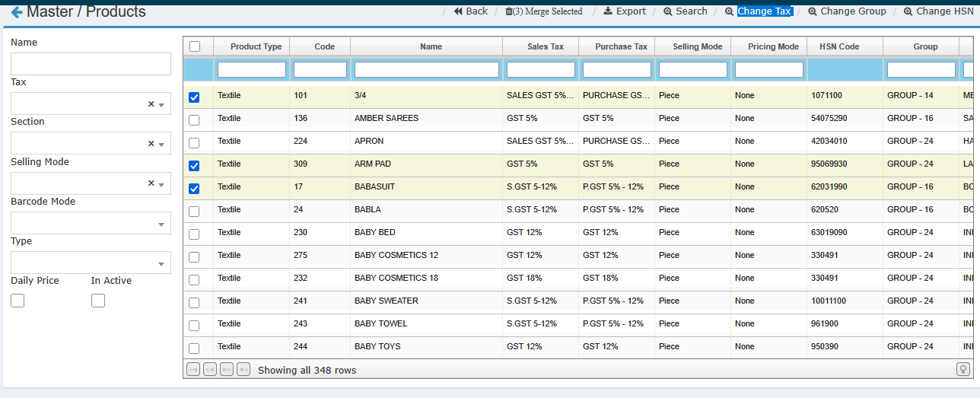Click Export in the top toolbar

[x=625, y=11]
